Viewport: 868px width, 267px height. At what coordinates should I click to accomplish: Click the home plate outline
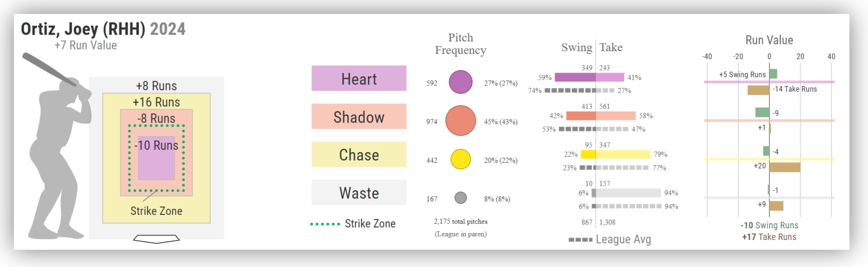click(x=156, y=239)
